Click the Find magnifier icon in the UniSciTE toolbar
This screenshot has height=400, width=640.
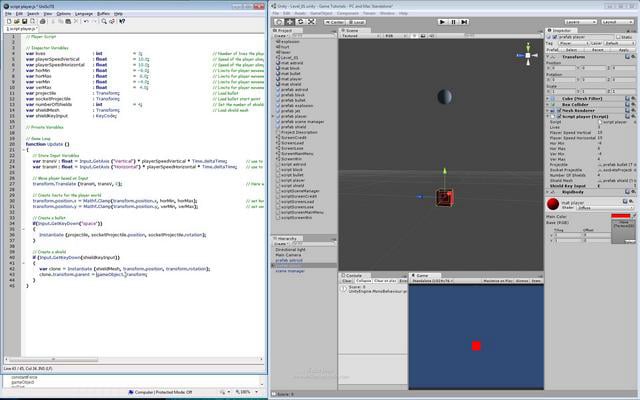(104, 21)
